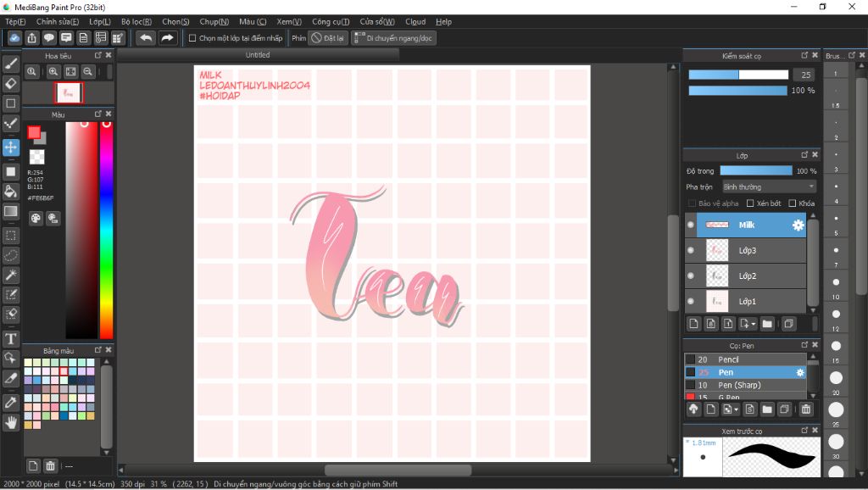Switch to the Untitled document tab
Image resolution: width=868 pixels, height=490 pixels.
(x=258, y=55)
